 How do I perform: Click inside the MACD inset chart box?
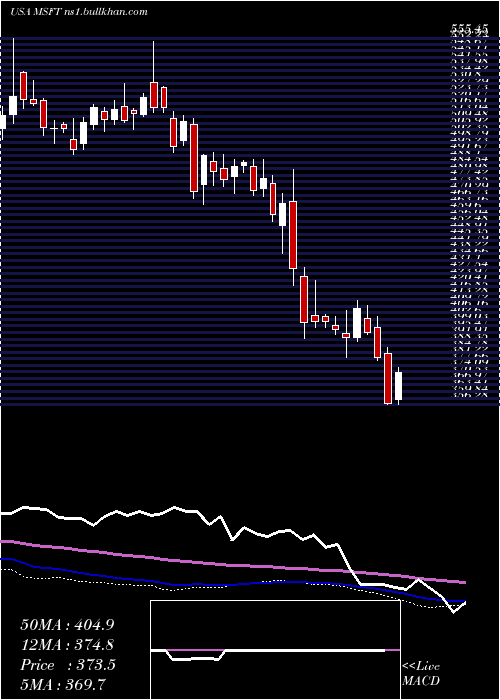click(275, 650)
